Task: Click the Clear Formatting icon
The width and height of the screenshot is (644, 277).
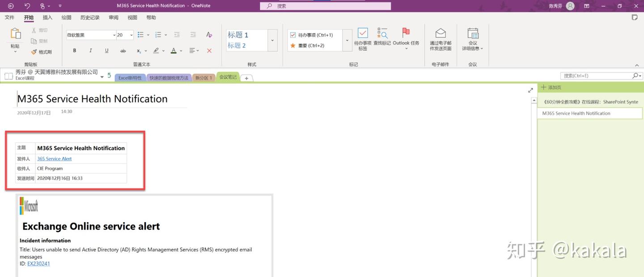Action: pos(209,35)
